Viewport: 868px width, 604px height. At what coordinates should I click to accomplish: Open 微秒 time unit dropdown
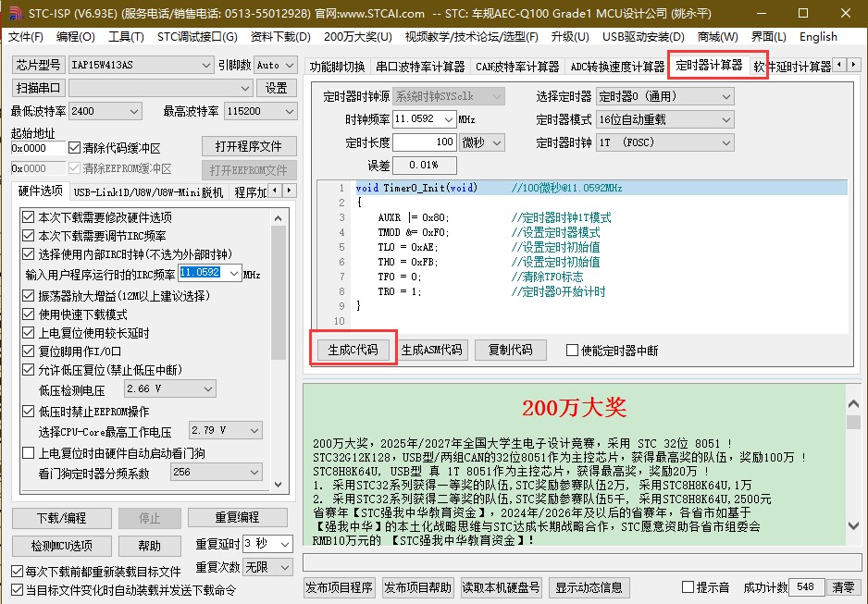click(482, 142)
